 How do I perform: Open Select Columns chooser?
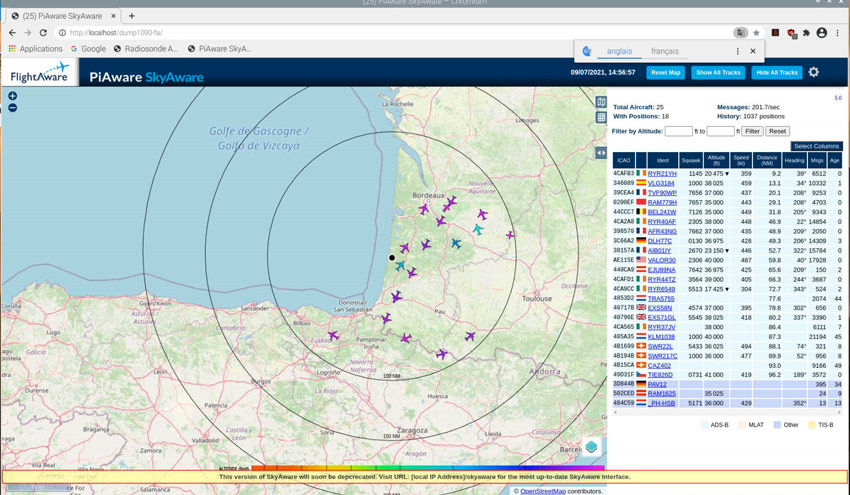pos(816,146)
